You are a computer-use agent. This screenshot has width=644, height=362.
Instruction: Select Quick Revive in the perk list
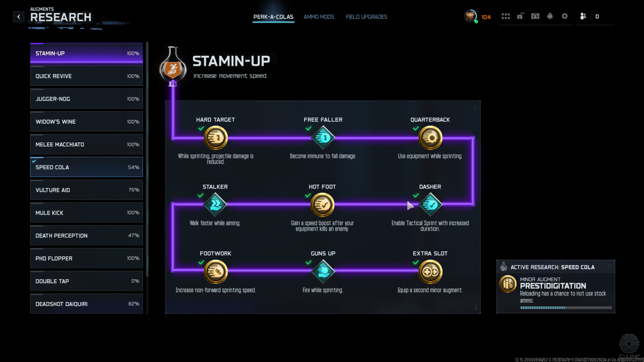87,76
